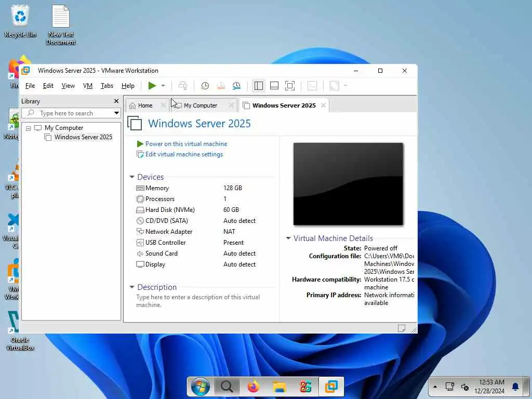Collapse the Description section

(x=132, y=287)
